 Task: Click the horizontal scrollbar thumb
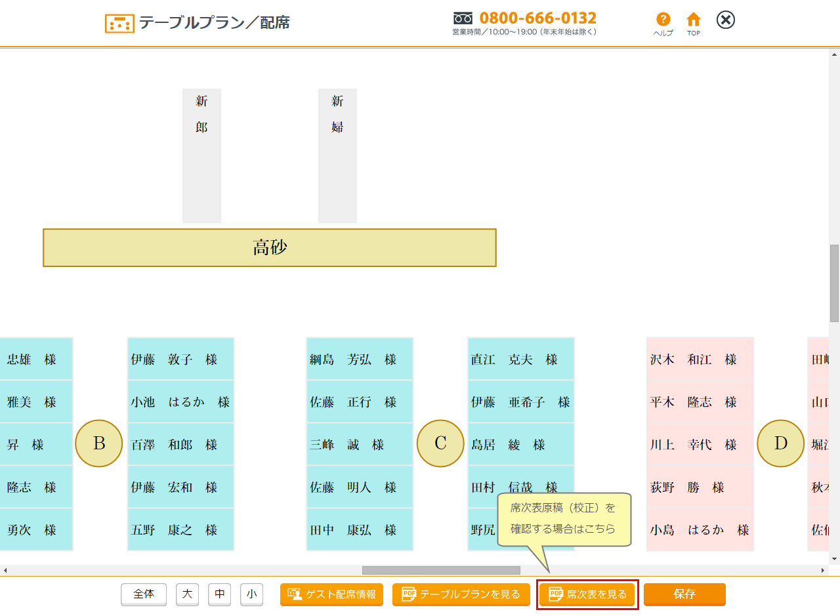pyautogui.click(x=441, y=570)
